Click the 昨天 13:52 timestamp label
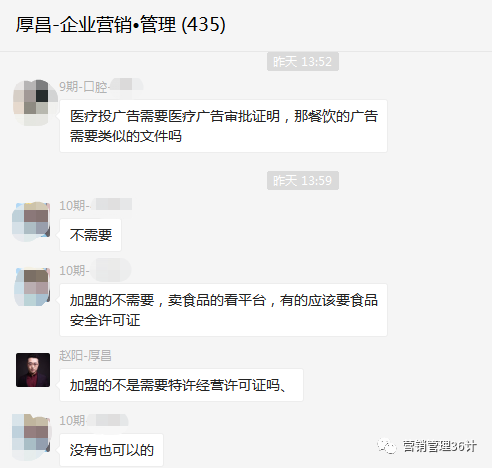Viewport: 492px width, 468px height. [x=303, y=62]
